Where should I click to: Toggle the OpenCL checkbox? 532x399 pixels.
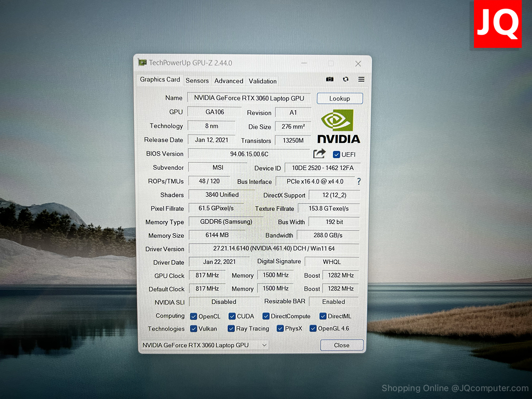[x=193, y=316]
